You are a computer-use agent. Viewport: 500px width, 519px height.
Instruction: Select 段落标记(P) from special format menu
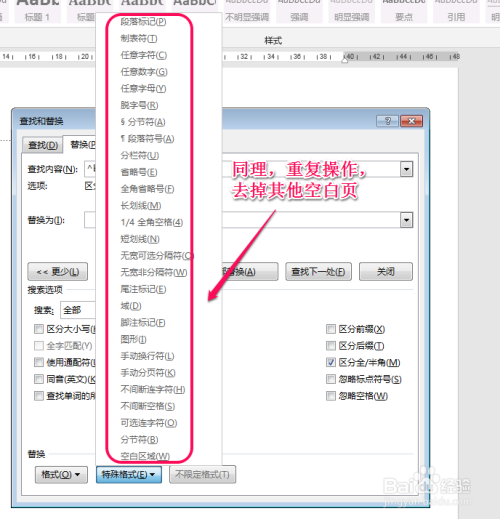click(143, 22)
